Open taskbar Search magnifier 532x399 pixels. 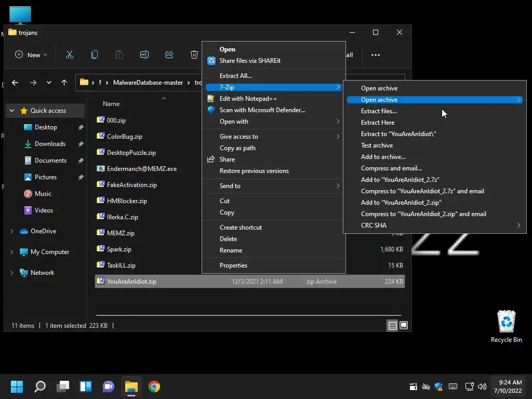[40, 387]
